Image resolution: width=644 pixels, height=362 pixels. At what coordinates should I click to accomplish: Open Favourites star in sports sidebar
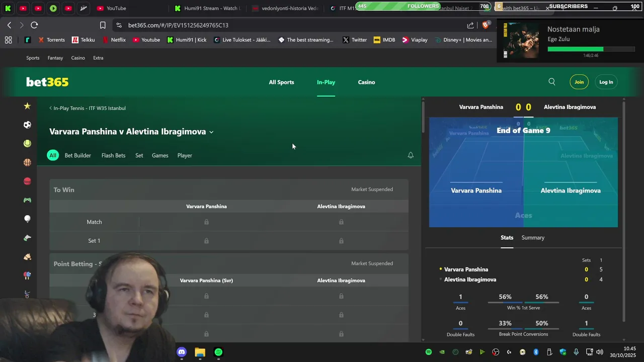click(27, 106)
